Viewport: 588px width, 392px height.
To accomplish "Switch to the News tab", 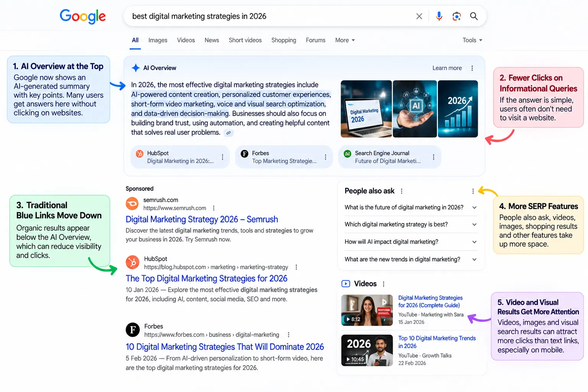I will [x=212, y=40].
